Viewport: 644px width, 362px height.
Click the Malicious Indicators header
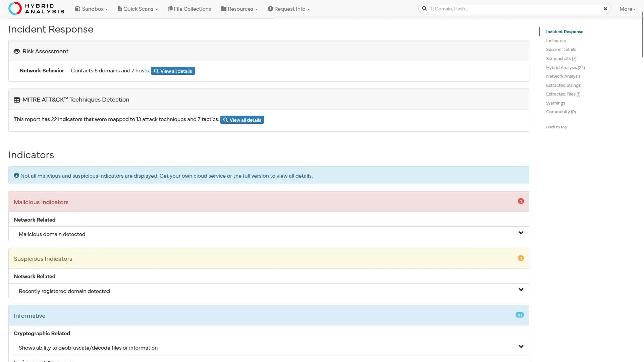tap(269, 202)
